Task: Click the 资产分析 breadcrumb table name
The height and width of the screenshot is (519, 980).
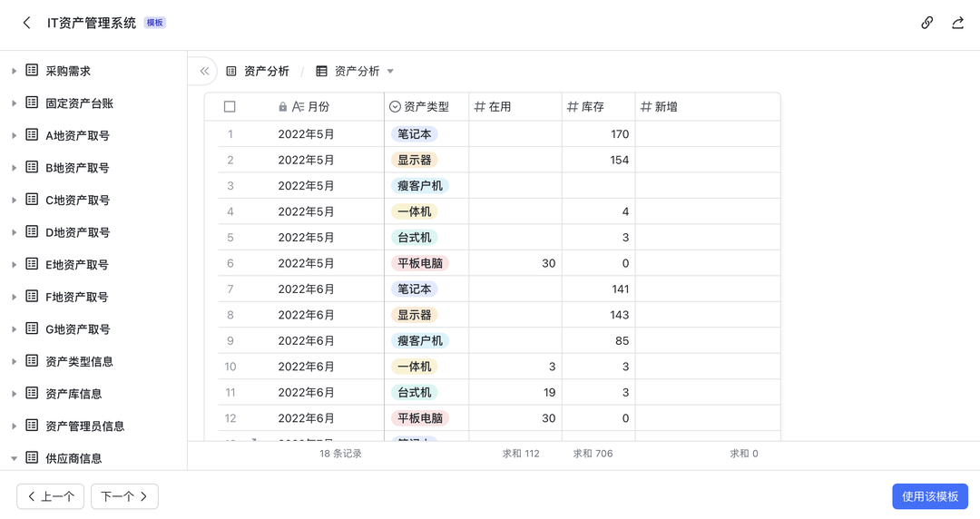Action: [x=266, y=72]
